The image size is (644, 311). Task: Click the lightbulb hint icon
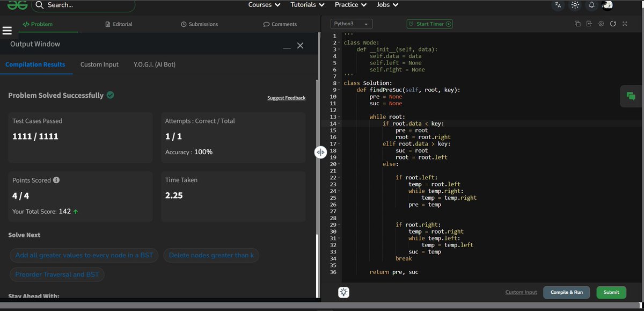(x=343, y=292)
